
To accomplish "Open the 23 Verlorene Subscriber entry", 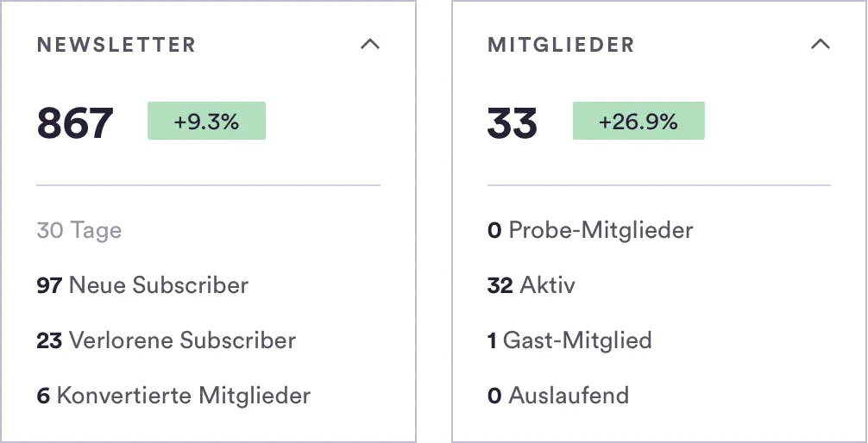I will 166,340.
